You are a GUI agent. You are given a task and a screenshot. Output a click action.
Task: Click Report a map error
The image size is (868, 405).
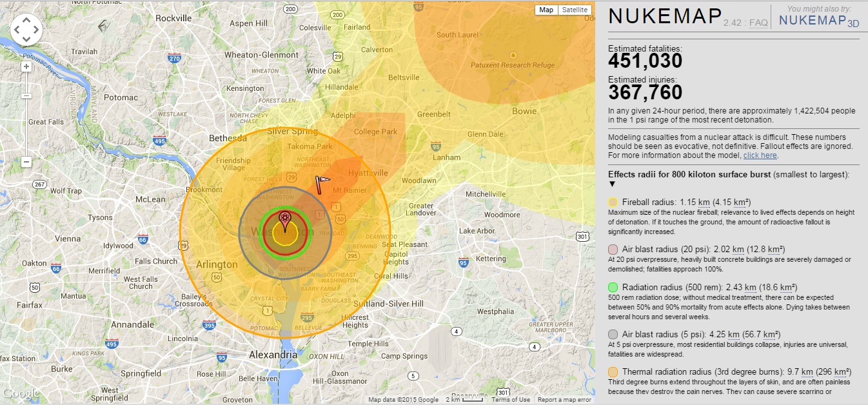click(x=564, y=400)
